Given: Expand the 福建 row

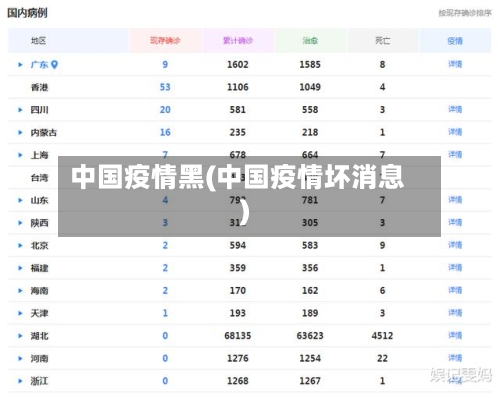Looking at the screenshot, I should pos(20,268).
